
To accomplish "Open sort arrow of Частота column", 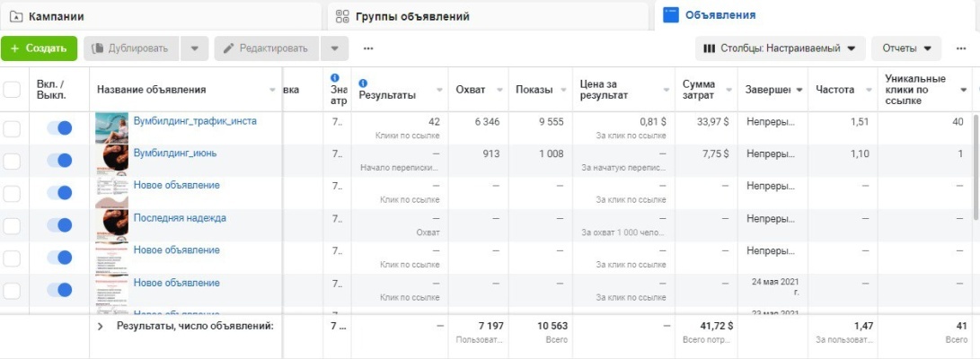I will [868, 90].
